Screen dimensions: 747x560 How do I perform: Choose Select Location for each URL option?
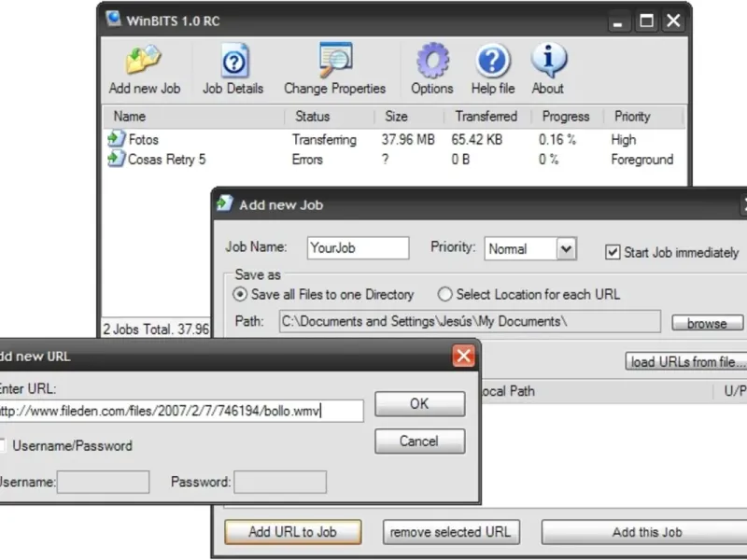(445, 294)
